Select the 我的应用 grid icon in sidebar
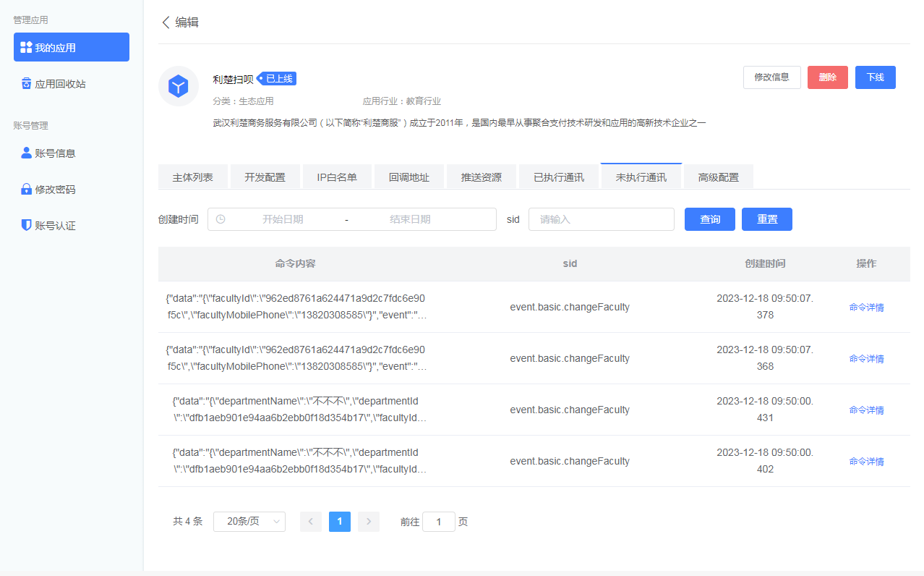 coord(25,46)
